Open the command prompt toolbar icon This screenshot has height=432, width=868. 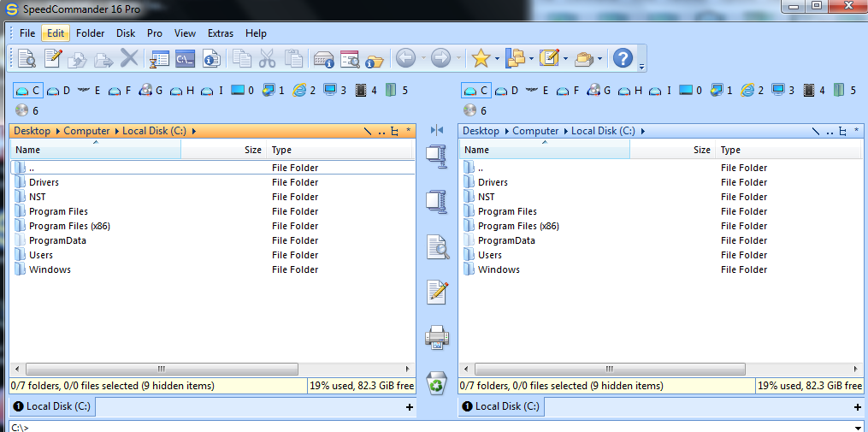pos(186,58)
